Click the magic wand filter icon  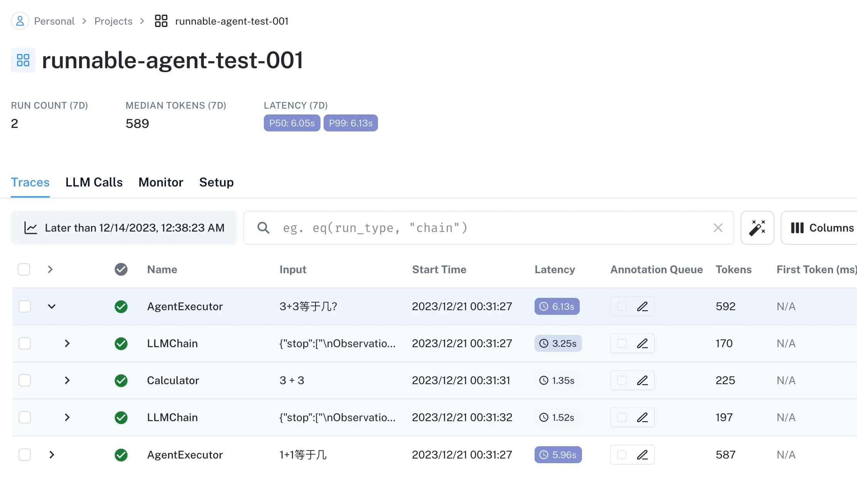tap(757, 228)
